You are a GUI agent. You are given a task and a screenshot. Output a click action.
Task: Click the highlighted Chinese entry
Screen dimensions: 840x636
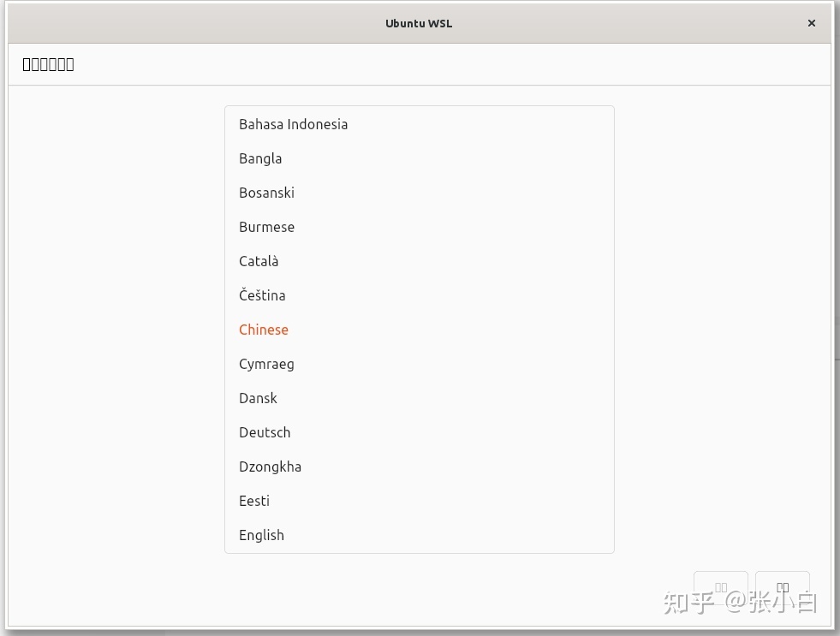click(419, 330)
